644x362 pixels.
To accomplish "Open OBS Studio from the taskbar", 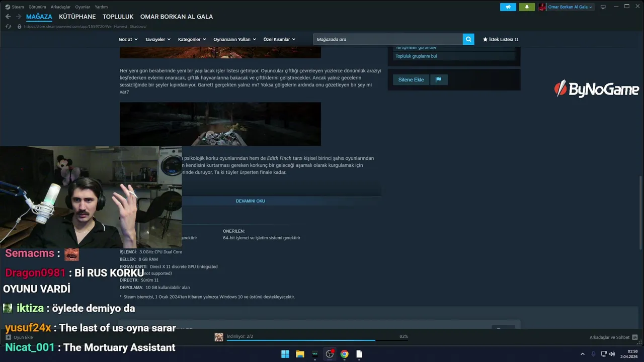I will click(x=330, y=354).
